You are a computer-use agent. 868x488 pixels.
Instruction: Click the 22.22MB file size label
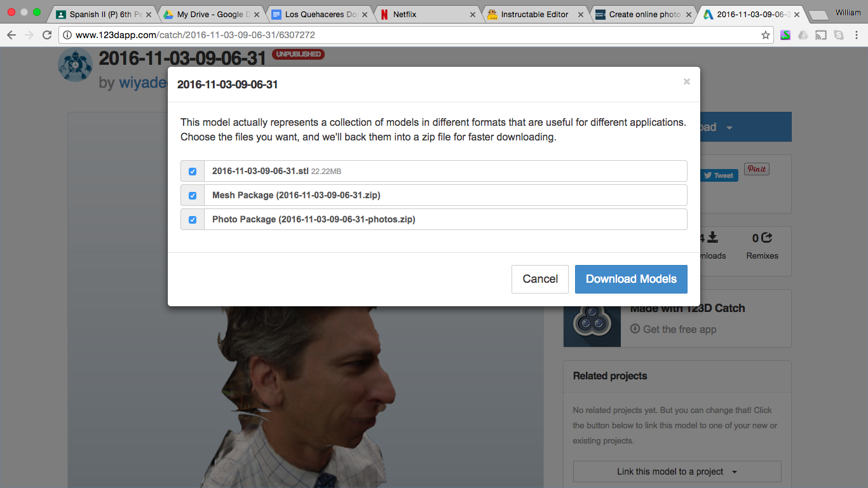pos(326,172)
